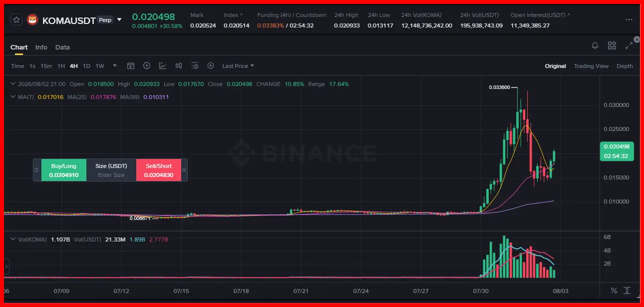Click the Buy/Long button at 0.0204910
Viewport: 644px width, 307px height.
(64, 170)
